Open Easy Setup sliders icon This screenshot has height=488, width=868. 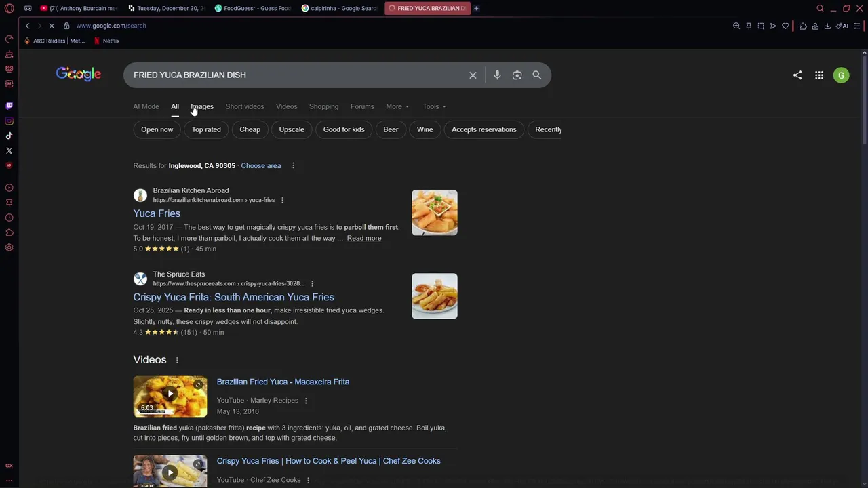pos(857,26)
